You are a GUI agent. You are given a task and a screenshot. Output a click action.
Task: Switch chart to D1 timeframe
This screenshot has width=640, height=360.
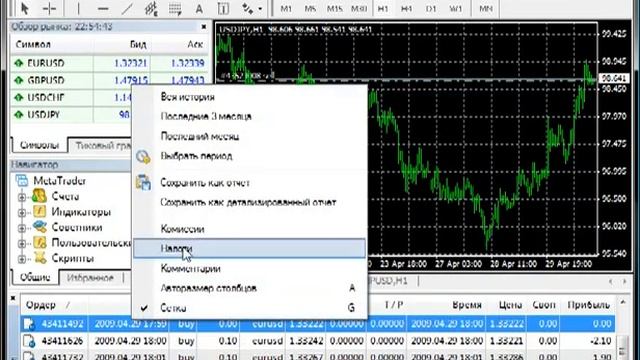(431, 8)
